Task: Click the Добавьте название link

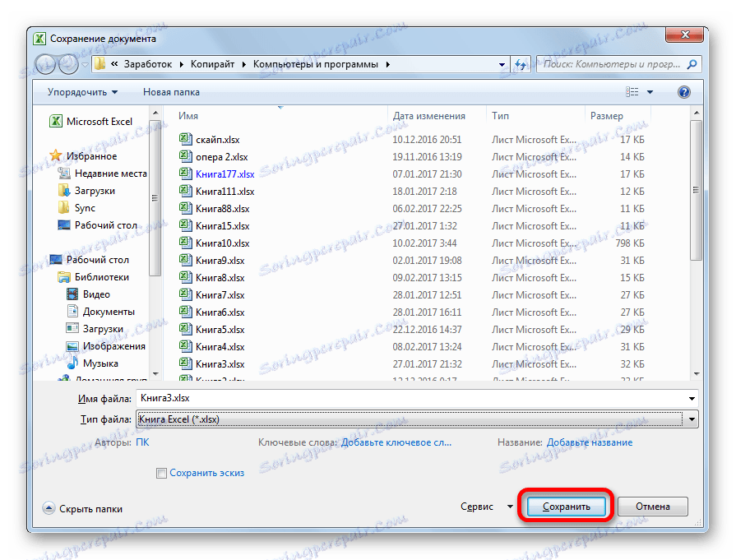Action: click(590, 442)
